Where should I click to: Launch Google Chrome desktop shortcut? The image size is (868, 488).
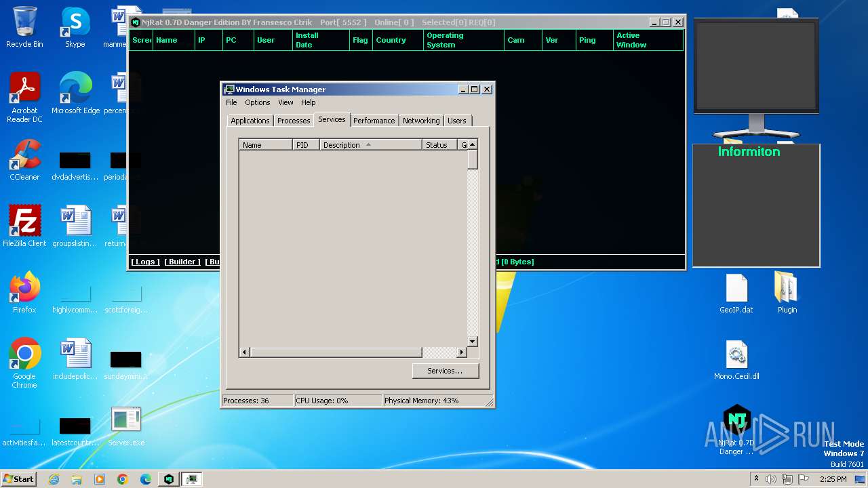pyautogui.click(x=24, y=363)
